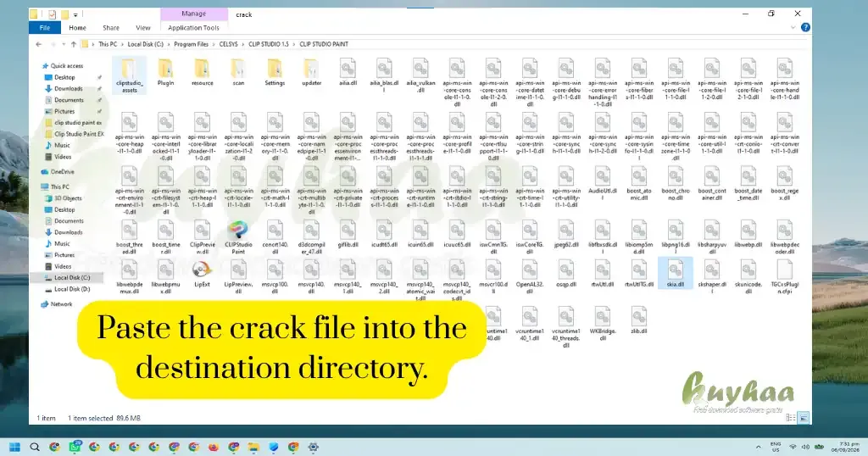Switch to the Home ribbon tab
This screenshot has height=456, width=868.
pos(77,28)
